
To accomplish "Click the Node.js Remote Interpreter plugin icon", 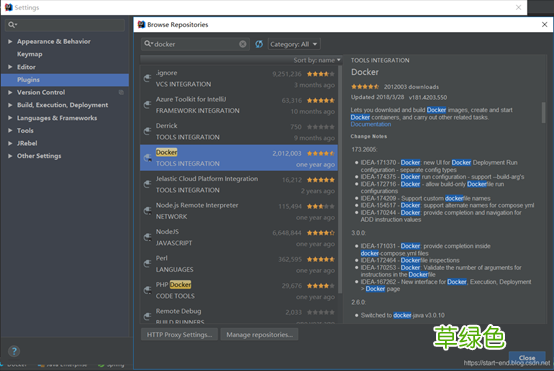I will (147, 211).
